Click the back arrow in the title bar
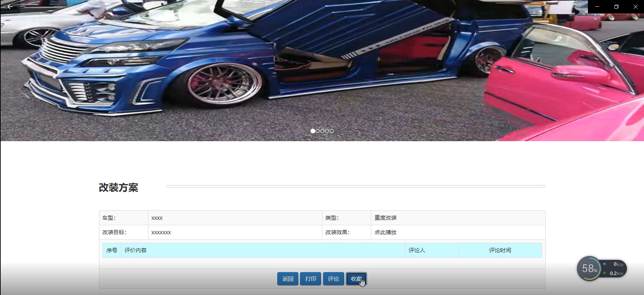Viewport: 644px width, 295px height. (10, 7)
